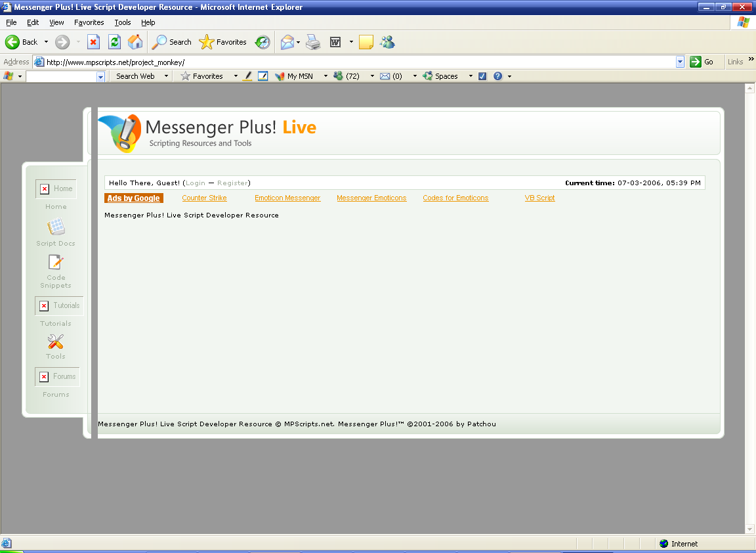Expand the Mail options dropdown arrow

pos(299,43)
